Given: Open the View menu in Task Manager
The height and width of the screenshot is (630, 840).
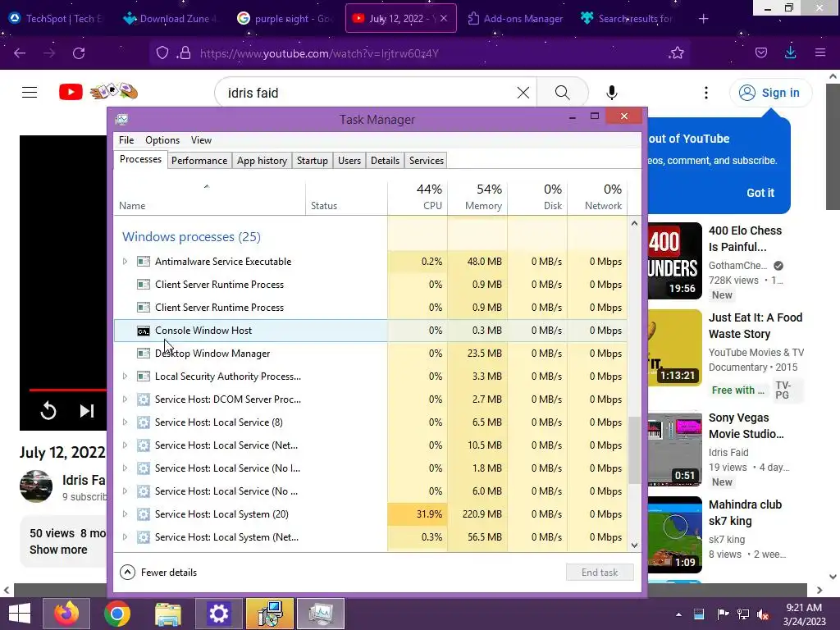Looking at the screenshot, I should [201, 140].
